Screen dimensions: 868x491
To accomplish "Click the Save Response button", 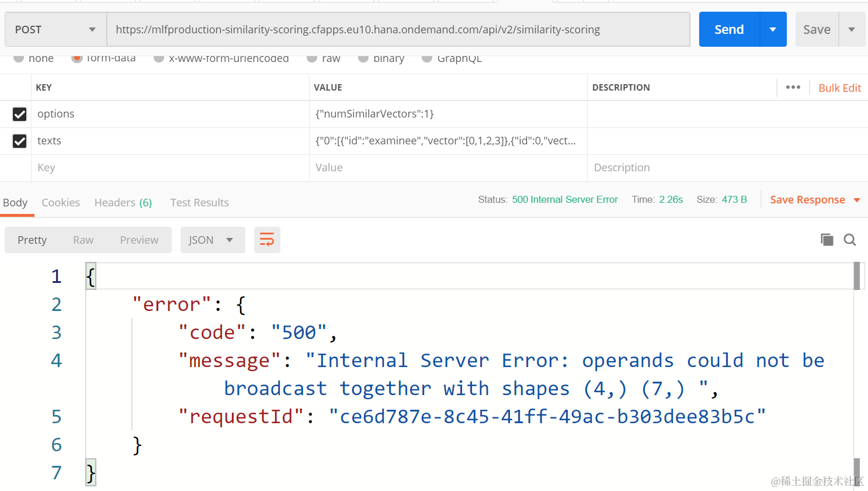I will click(x=808, y=200).
